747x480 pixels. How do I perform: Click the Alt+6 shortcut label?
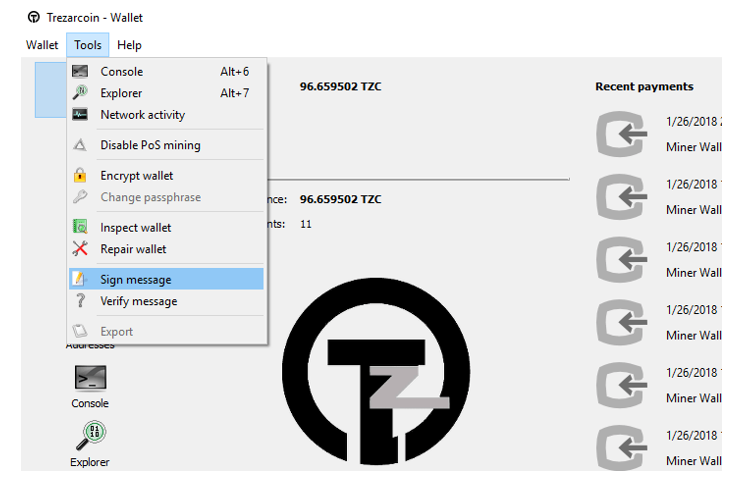click(x=234, y=72)
